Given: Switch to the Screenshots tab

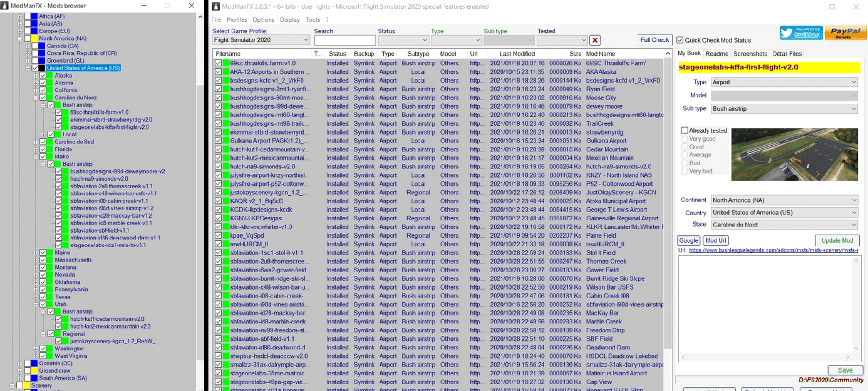Looking at the screenshot, I should click(750, 54).
